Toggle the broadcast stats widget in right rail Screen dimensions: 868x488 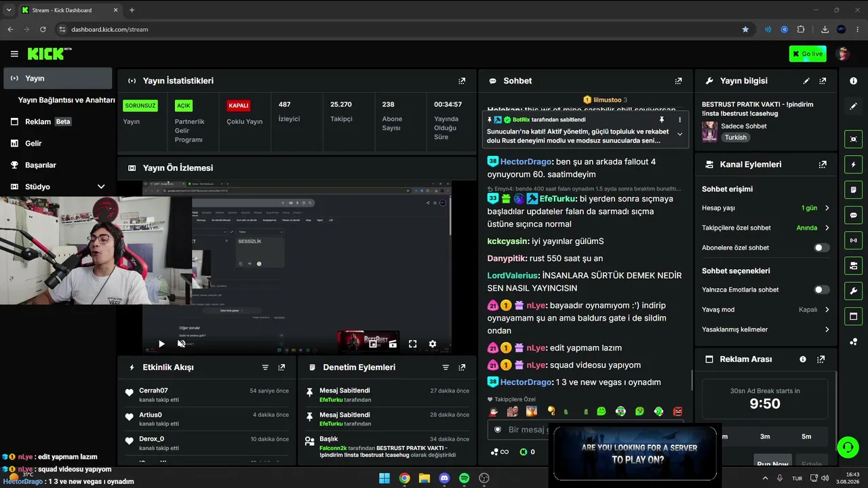[853, 240]
